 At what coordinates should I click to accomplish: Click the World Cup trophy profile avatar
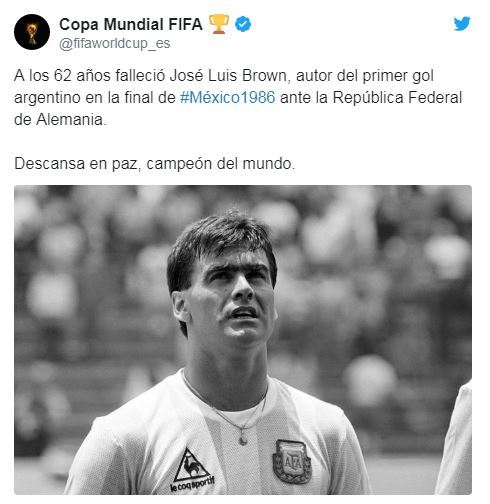point(32,32)
